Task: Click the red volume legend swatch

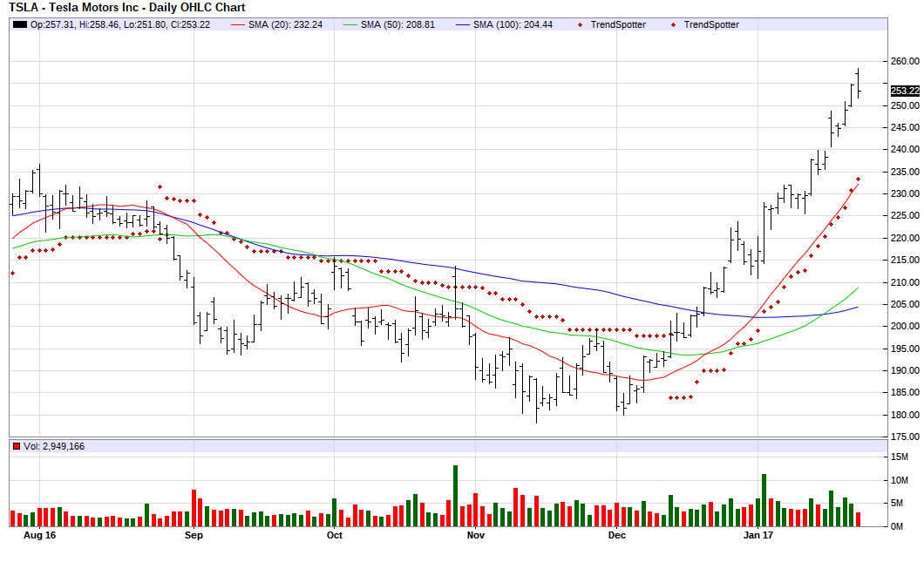Action: pos(17,446)
